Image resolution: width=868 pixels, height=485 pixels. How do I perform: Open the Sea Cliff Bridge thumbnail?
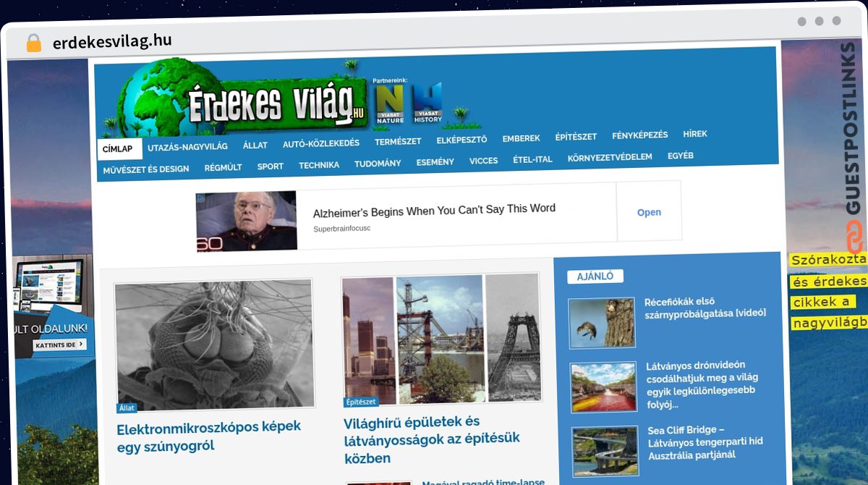(x=605, y=452)
